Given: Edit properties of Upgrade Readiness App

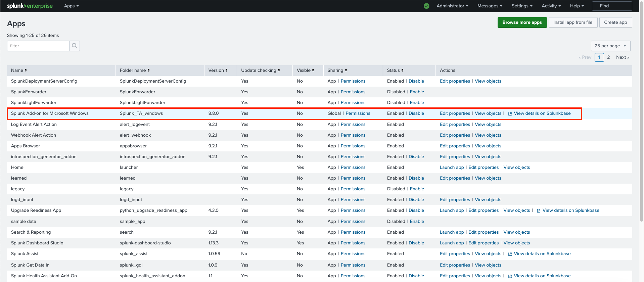Looking at the screenshot, I should 484,210.
